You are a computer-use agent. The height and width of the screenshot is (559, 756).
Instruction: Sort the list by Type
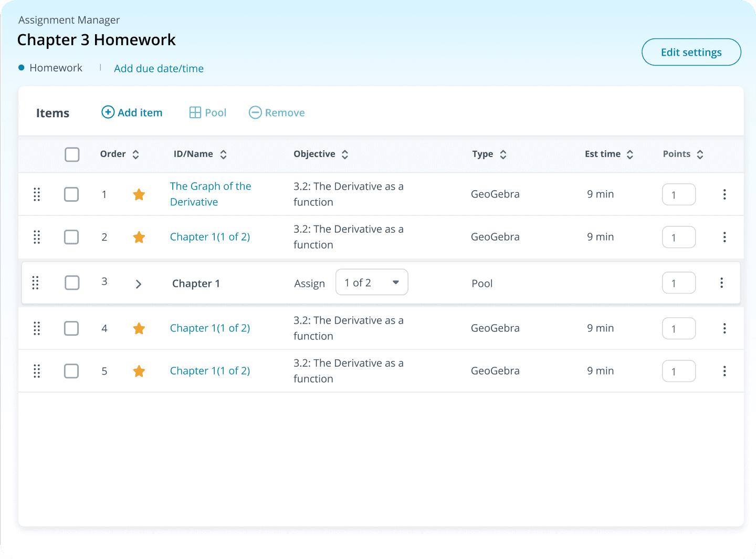pos(503,154)
